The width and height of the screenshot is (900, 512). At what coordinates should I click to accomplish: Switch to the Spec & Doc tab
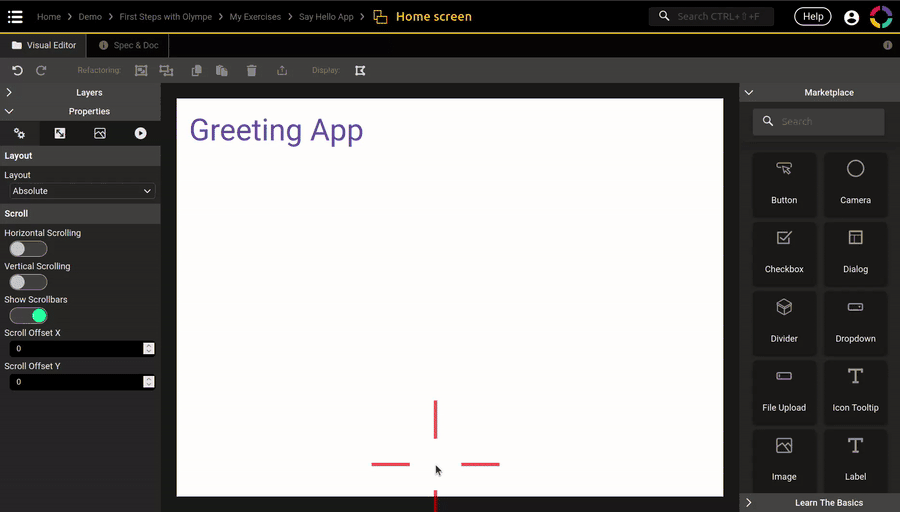(x=129, y=45)
